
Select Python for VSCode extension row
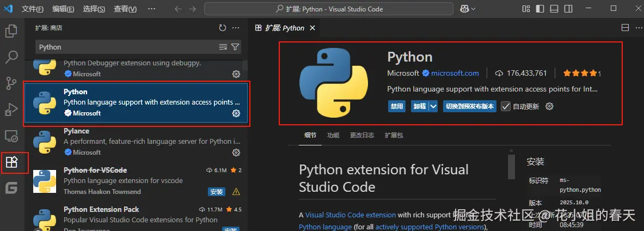click(136, 181)
